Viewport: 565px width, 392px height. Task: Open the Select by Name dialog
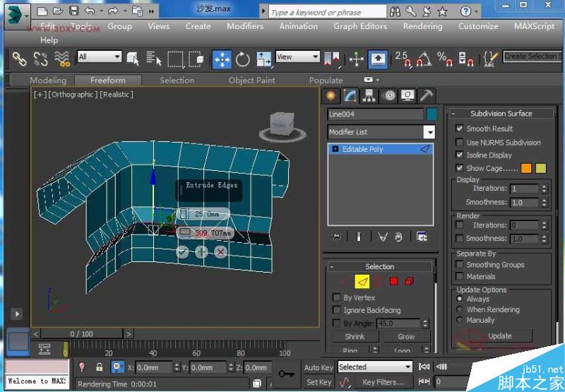(x=154, y=59)
